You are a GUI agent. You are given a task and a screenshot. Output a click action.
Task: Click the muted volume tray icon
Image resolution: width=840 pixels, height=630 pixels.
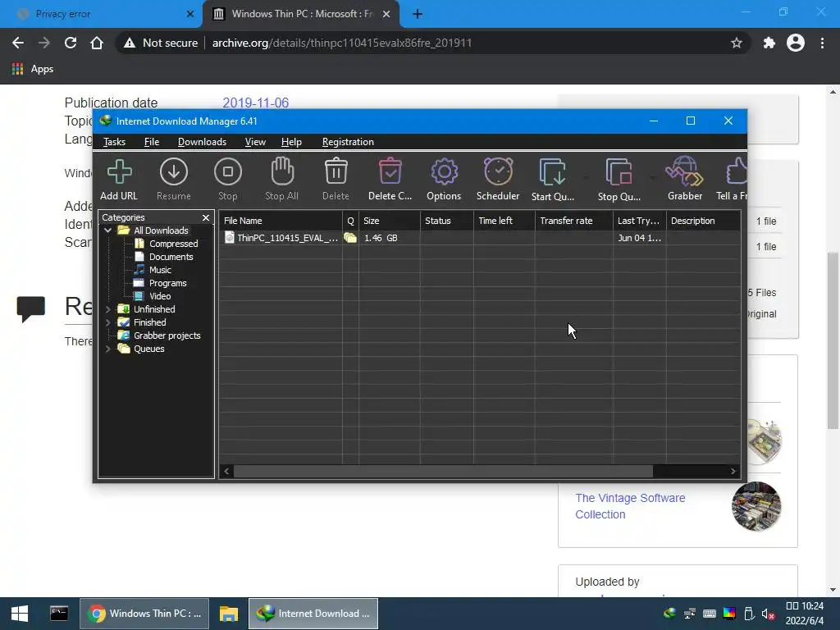tap(768, 614)
